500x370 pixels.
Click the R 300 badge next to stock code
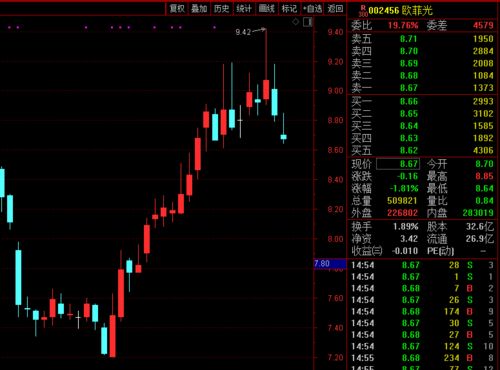pos(363,11)
